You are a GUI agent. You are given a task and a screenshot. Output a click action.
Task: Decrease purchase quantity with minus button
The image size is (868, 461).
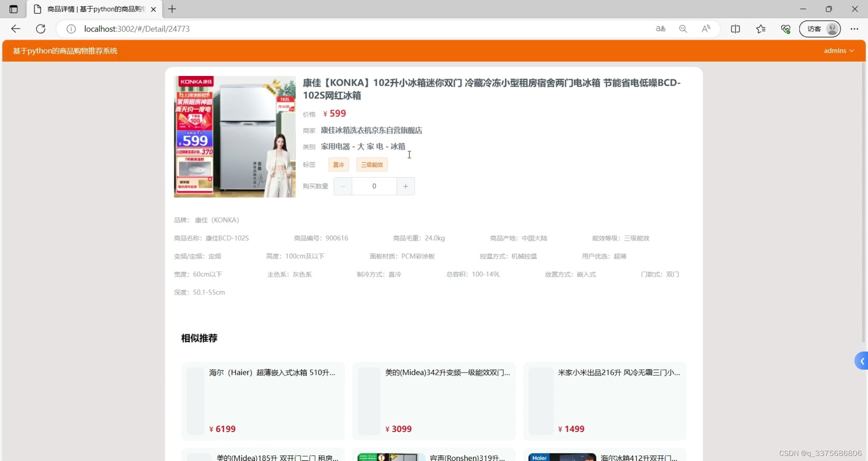pos(343,186)
